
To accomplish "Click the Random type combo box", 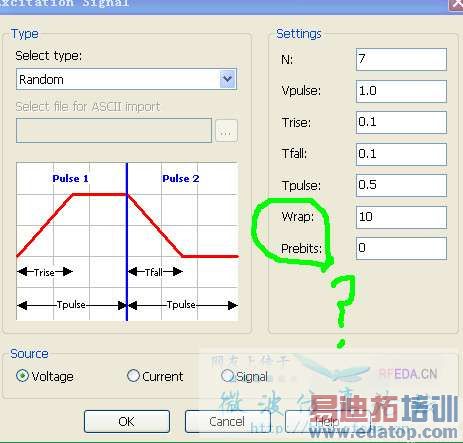I will click(126, 79).
